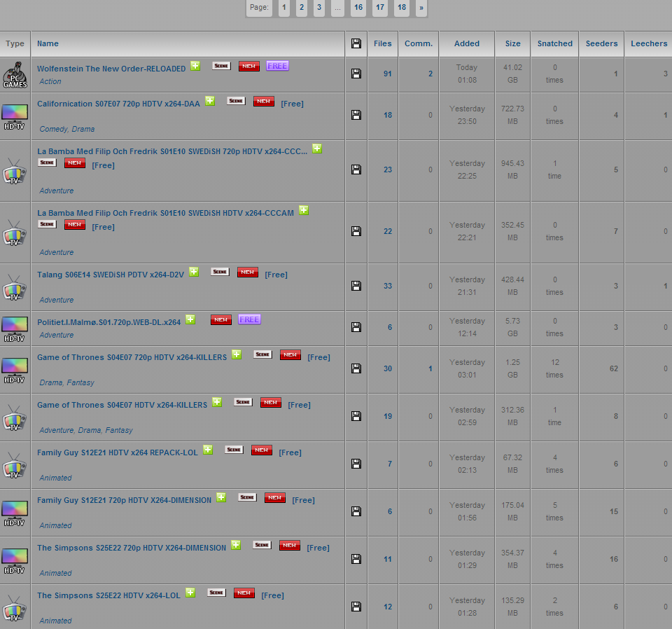Click floppy download icon for Californication S07E07

point(356,115)
